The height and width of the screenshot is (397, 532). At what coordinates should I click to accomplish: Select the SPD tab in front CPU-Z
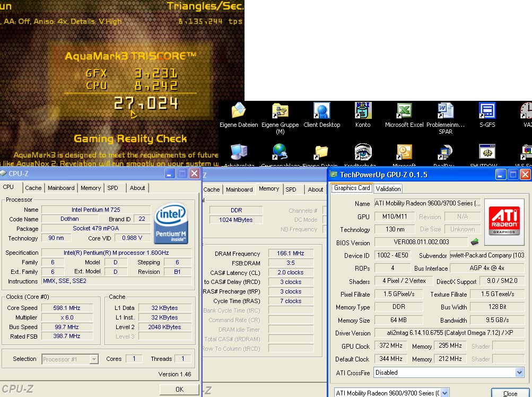tap(112, 188)
